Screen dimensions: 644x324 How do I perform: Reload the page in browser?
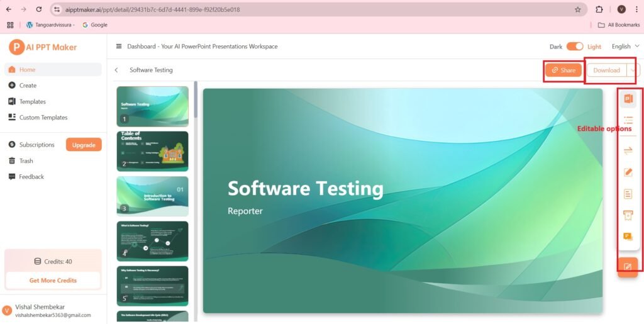click(38, 9)
